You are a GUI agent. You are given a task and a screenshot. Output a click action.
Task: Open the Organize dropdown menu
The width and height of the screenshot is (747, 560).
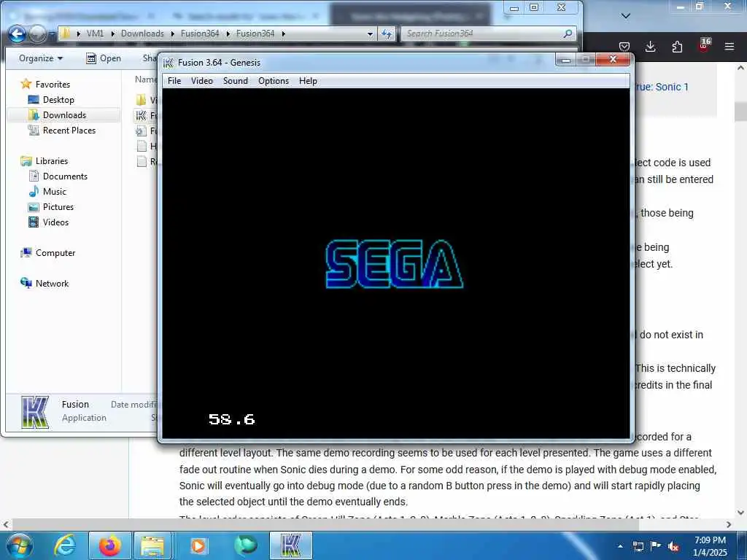pos(41,58)
